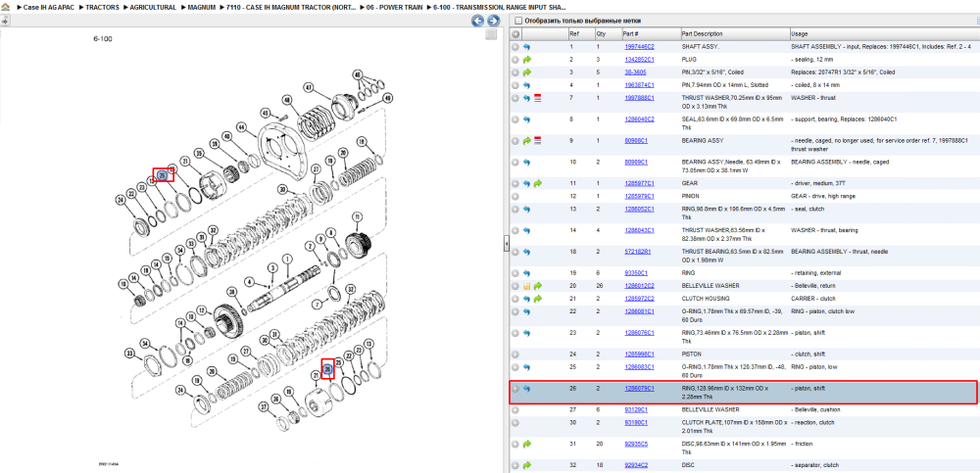
Task: Click 'CLUTCH HOUSING' description cell
Action: tap(705, 299)
